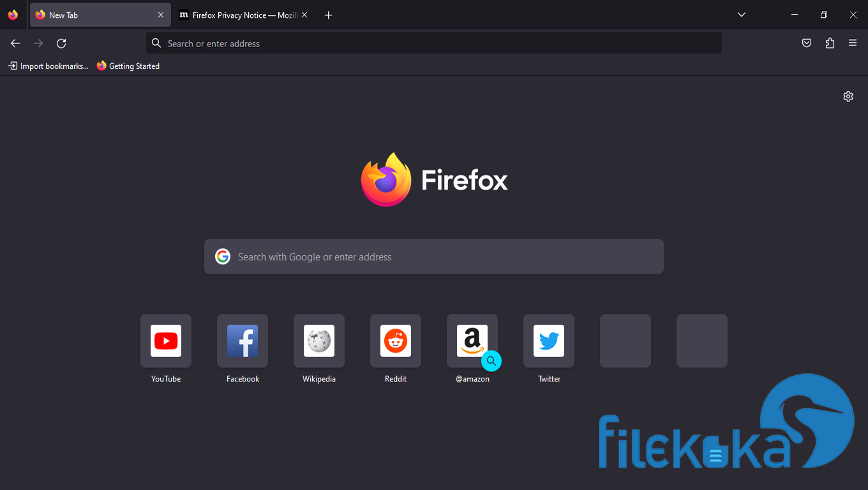Close the New Tab tab

161,15
